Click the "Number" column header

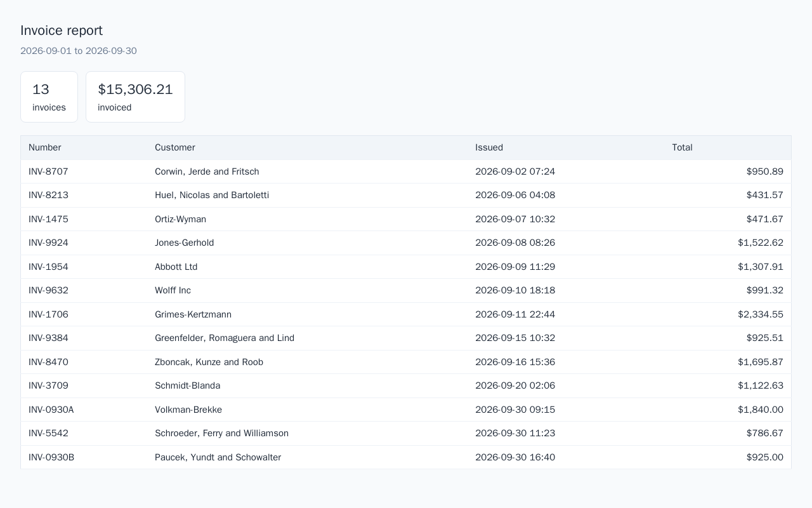[x=45, y=147]
